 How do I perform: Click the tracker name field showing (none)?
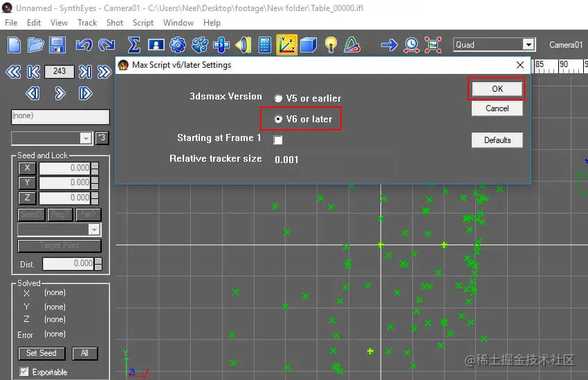[x=60, y=117]
